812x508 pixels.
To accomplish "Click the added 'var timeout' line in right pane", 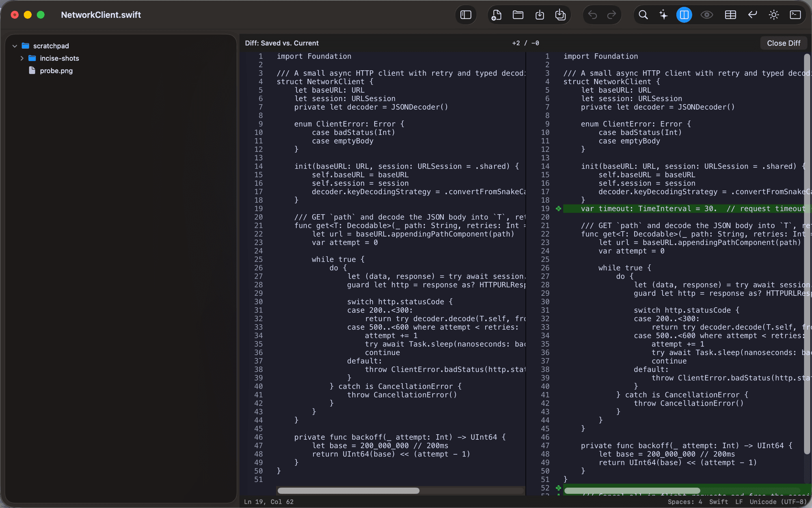I will (686, 209).
